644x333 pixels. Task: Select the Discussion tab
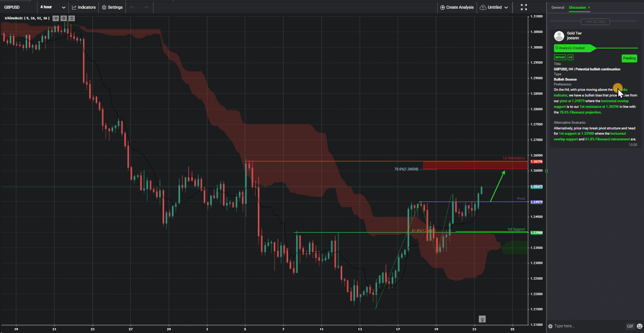pyautogui.click(x=577, y=8)
